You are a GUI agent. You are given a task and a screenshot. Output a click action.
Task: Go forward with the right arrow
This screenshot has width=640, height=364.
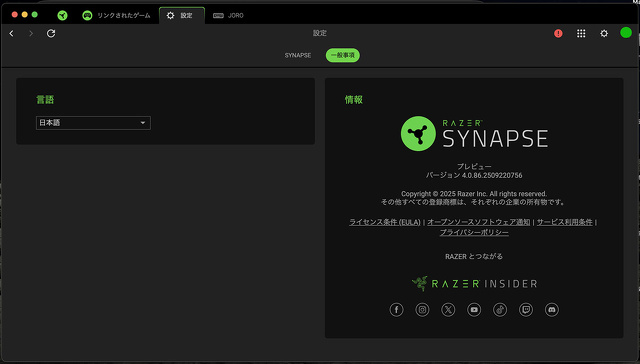tap(31, 33)
